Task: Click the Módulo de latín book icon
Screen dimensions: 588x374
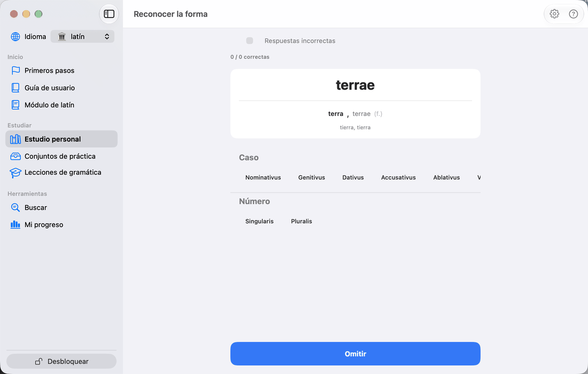Action: (16, 105)
